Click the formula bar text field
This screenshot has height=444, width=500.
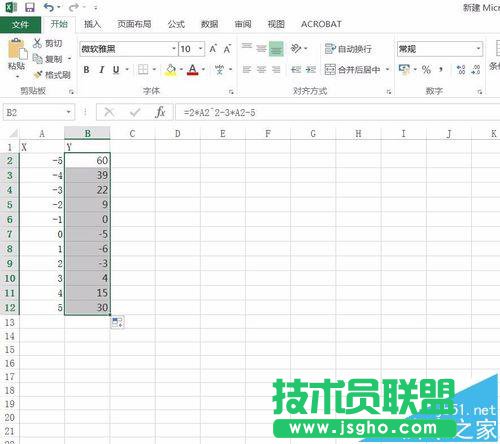pyautogui.click(x=337, y=112)
